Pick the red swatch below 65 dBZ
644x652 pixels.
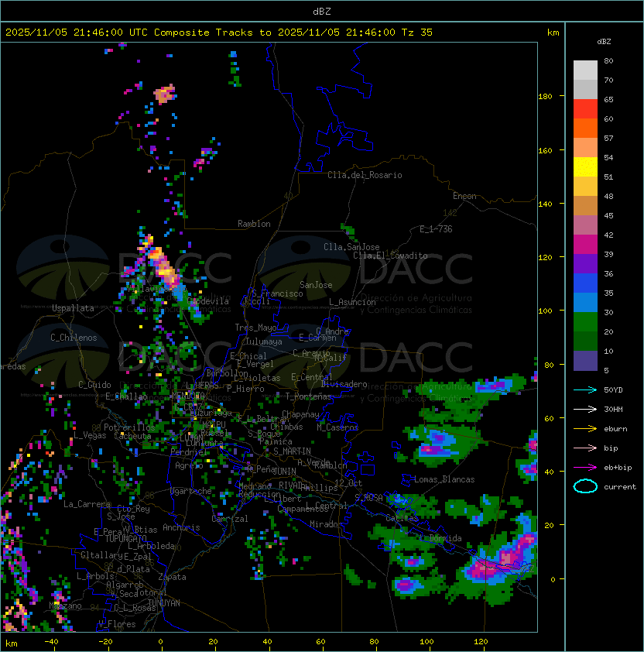tap(585, 108)
